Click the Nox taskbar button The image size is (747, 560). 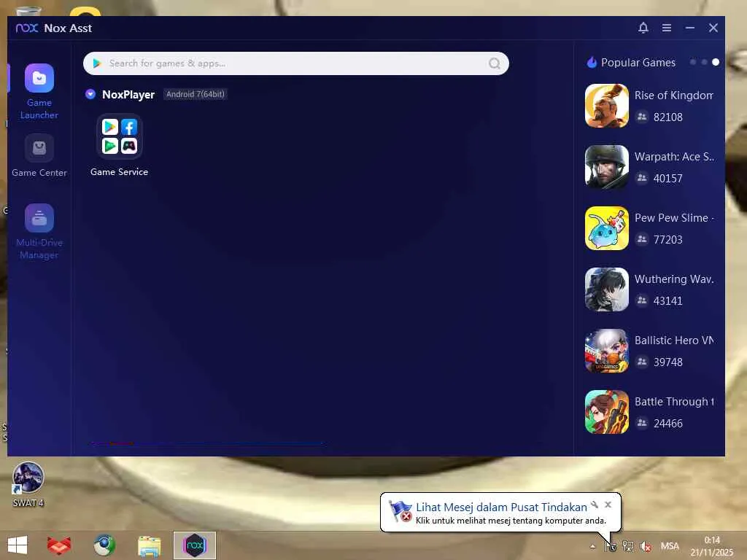[x=194, y=545]
